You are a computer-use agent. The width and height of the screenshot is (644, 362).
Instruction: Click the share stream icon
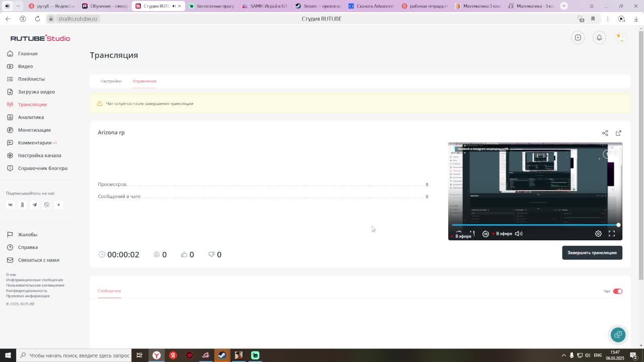click(x=605, y=133)
